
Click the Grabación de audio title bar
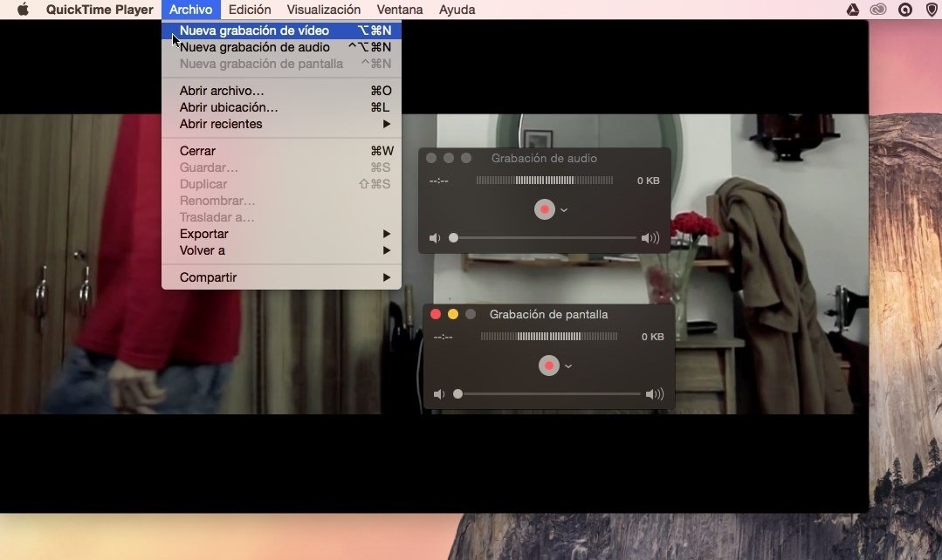544,159
